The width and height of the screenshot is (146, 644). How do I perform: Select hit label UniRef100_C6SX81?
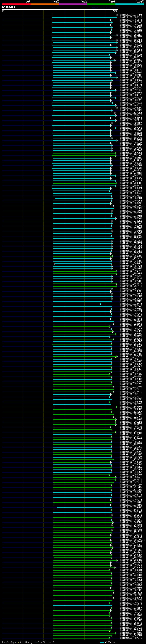tap(131, 72)
